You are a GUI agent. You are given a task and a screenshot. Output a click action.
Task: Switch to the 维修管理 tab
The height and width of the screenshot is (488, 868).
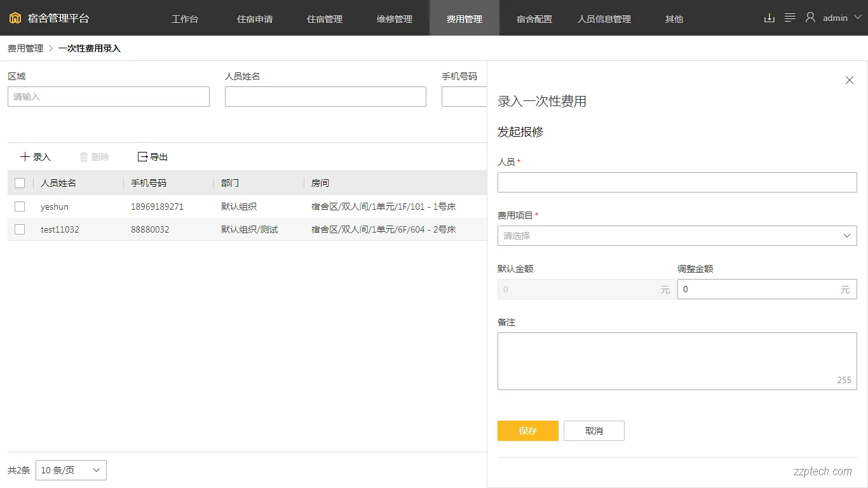pyautogui.click(x=394, y=18)
